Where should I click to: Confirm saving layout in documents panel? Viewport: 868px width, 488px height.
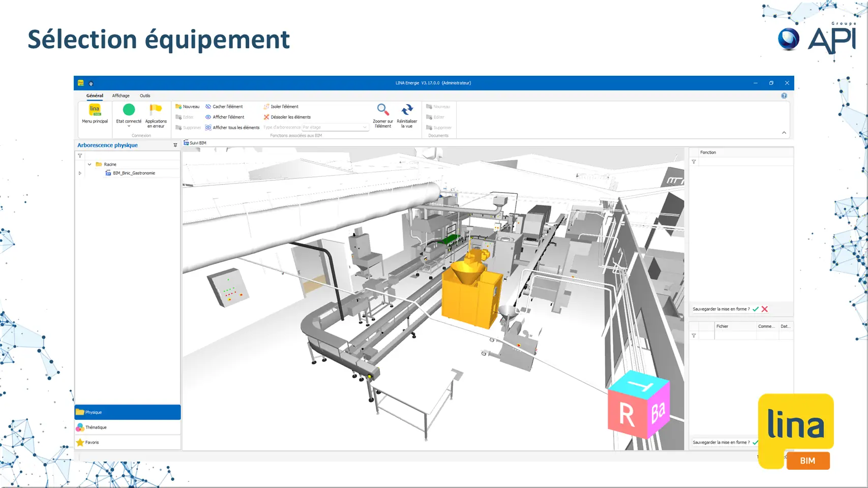click(x=755, y=442)
